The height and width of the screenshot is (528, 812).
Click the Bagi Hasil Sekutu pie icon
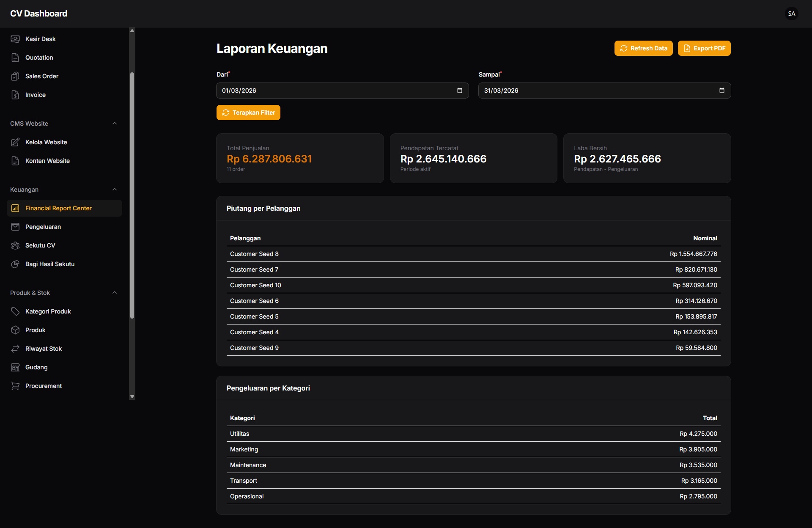point(15,264)
